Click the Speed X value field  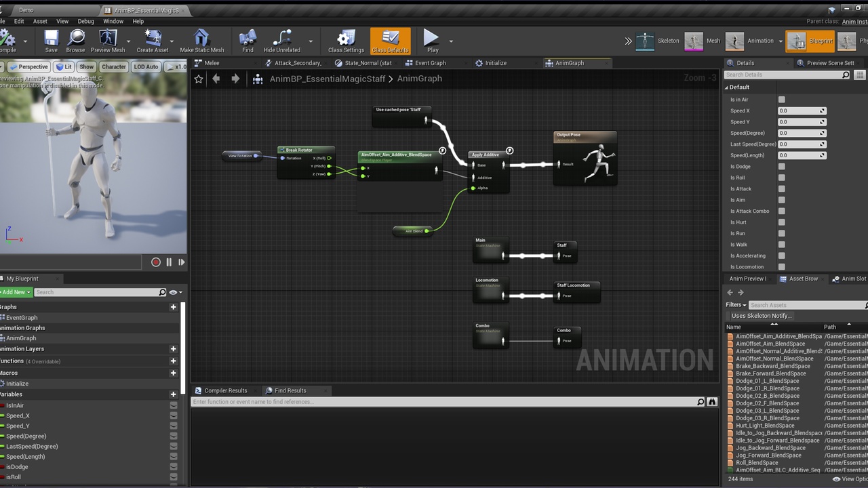[x=802, y=110]
